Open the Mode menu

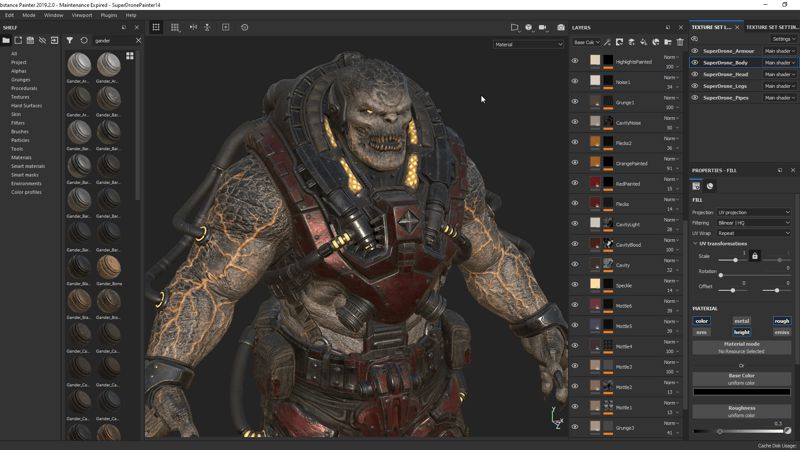point(29,15)
